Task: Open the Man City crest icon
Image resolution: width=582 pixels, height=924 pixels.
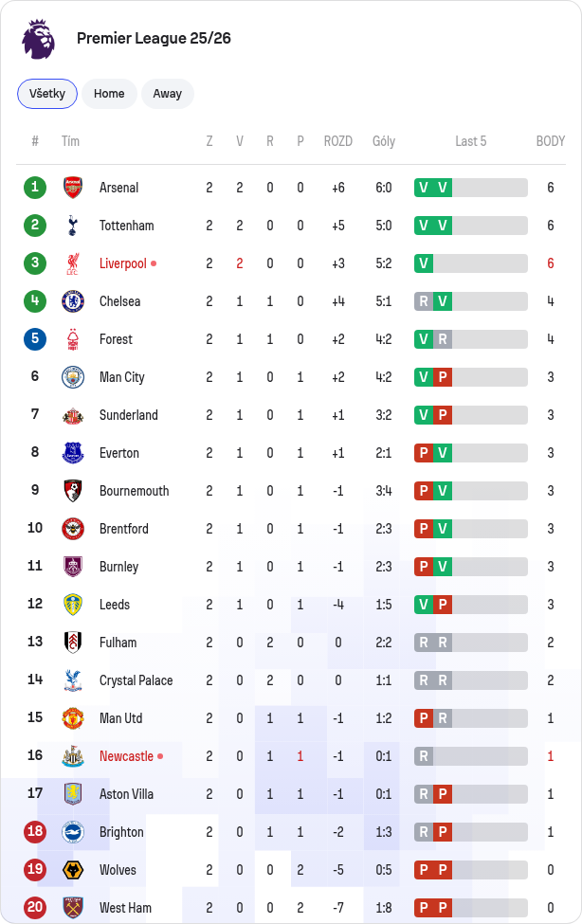Action: point(73,377)
